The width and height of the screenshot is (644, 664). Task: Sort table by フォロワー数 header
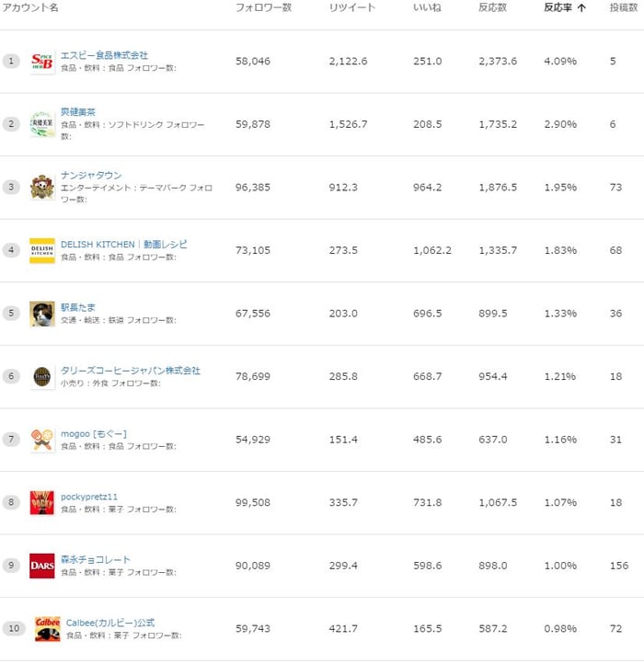pyautogui.click(x=263, y=7)
